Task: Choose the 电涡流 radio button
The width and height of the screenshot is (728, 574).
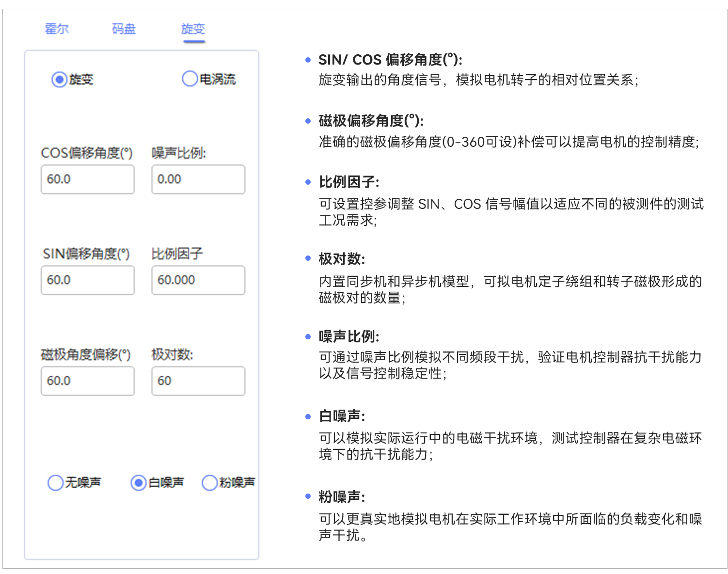Action: click(190, 79)
